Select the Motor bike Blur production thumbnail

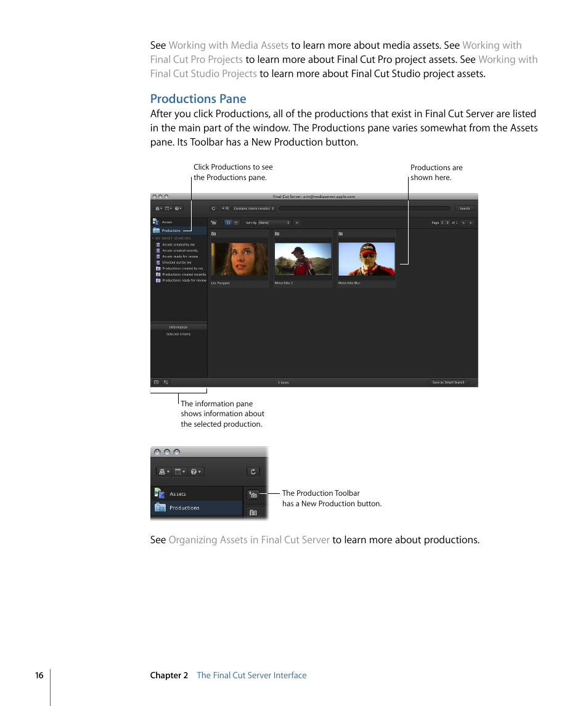[367, 259]
